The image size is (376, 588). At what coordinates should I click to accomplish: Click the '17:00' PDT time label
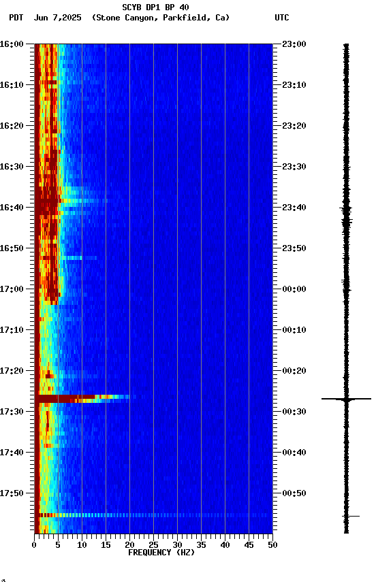coord(12,289)
